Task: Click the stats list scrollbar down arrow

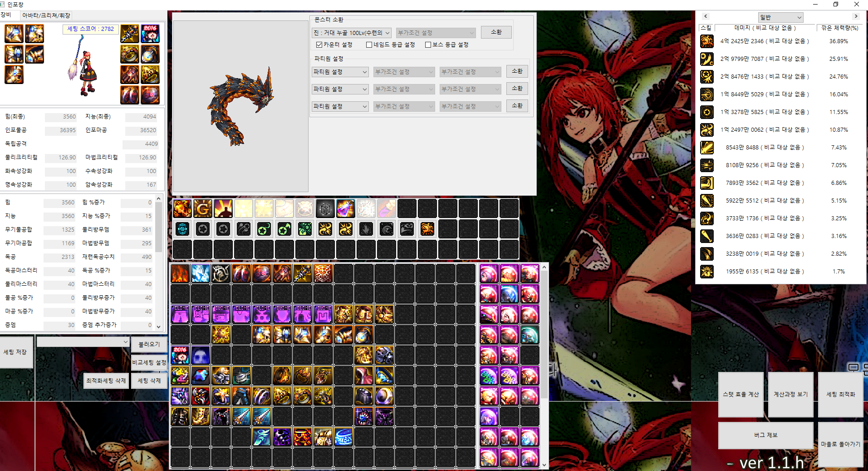Action: coord(158,326)
